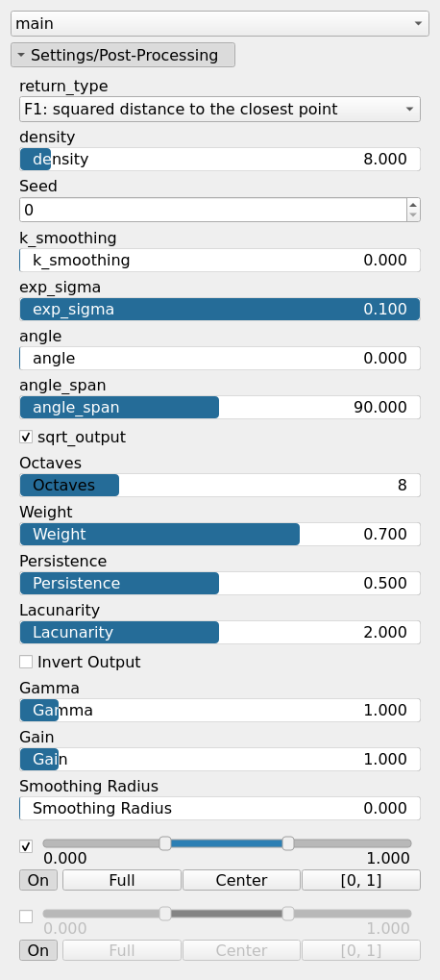
Task: Click the exp_sigma slider bar
Action: click(x=220, y=310)
